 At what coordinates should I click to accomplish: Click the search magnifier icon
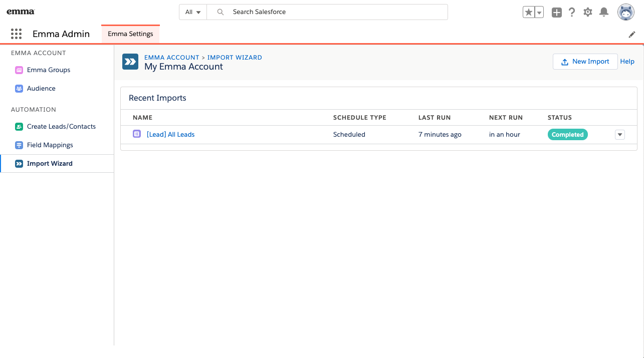[220, 12]
